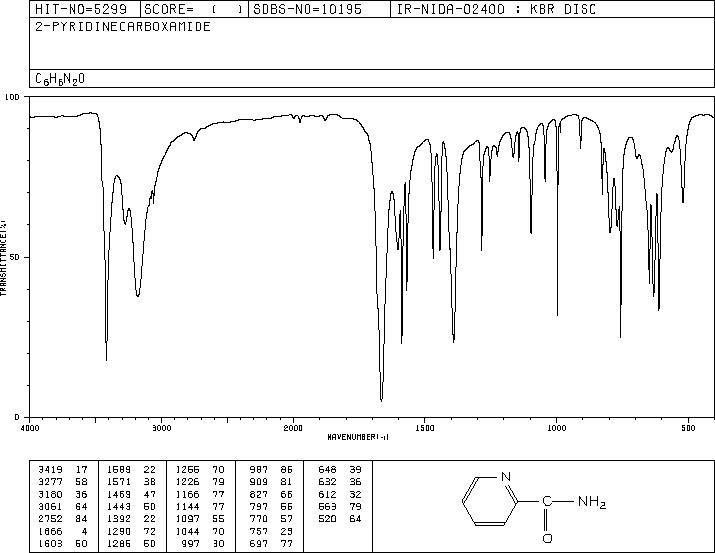Click the 2000 wavenumber axis label
Screen dimensions: 715x553
click(x=293, y=428)
